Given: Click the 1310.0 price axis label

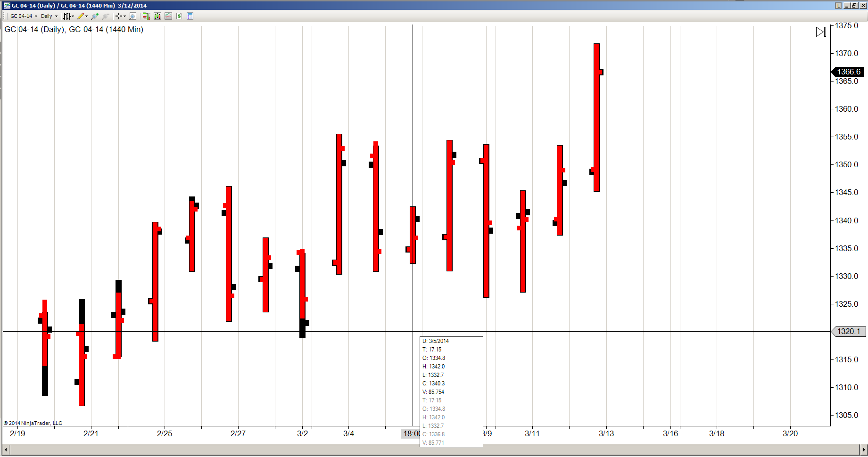Looking at the screenshot, I should coord(847,387).
